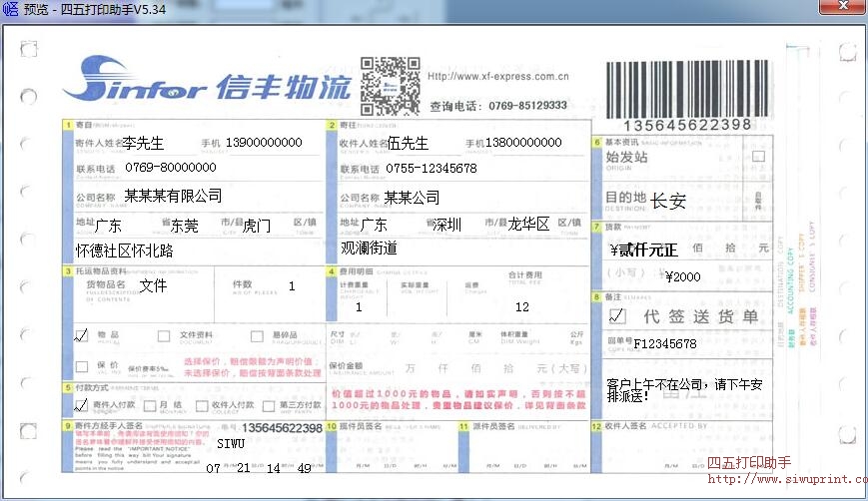Toggle the 物品 checkbox
This screenshot has height=501, width=868.
(x=81, y=335)
